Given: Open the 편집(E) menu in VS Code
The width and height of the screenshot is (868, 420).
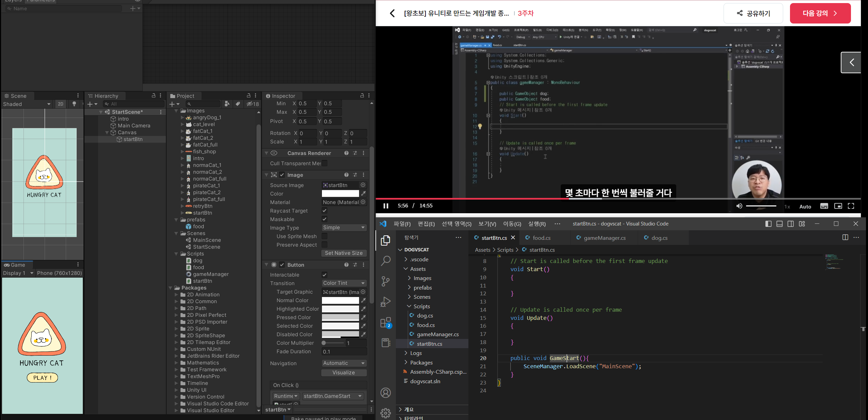Looking at the screenshot, I should click(x=426, y=224).
